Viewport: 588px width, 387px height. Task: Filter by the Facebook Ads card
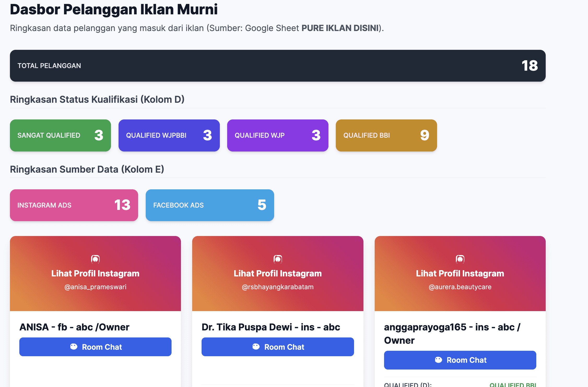[x=210, y=205]
